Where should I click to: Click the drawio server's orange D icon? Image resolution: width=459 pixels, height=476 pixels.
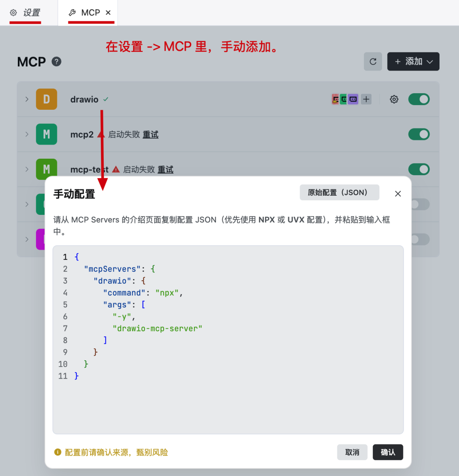(x=46, y=99)
